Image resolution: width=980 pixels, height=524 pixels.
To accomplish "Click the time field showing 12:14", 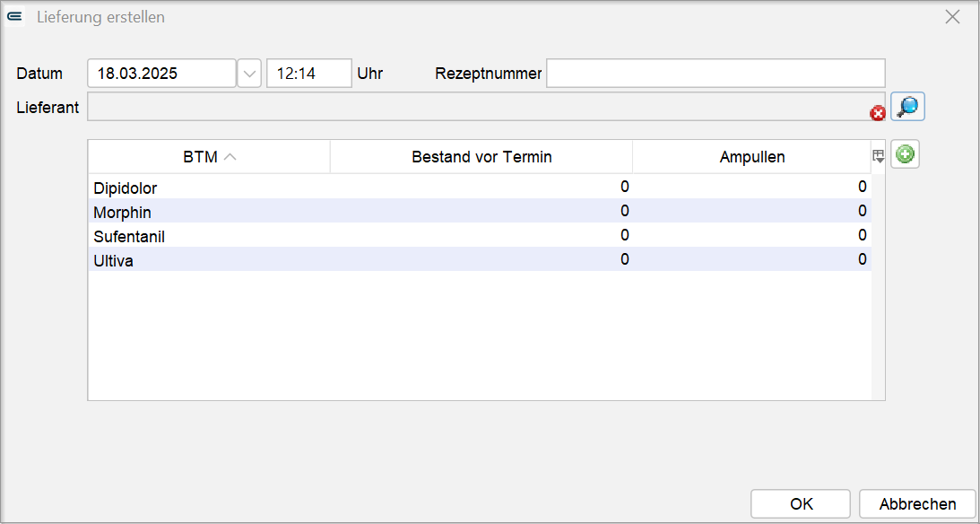I will click(309, 74).
